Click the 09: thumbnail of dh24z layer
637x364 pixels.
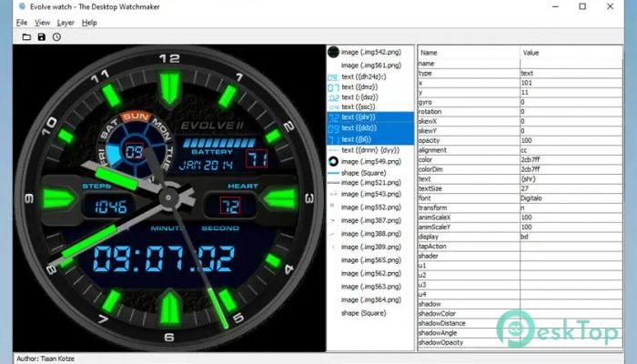click(333, 76)
